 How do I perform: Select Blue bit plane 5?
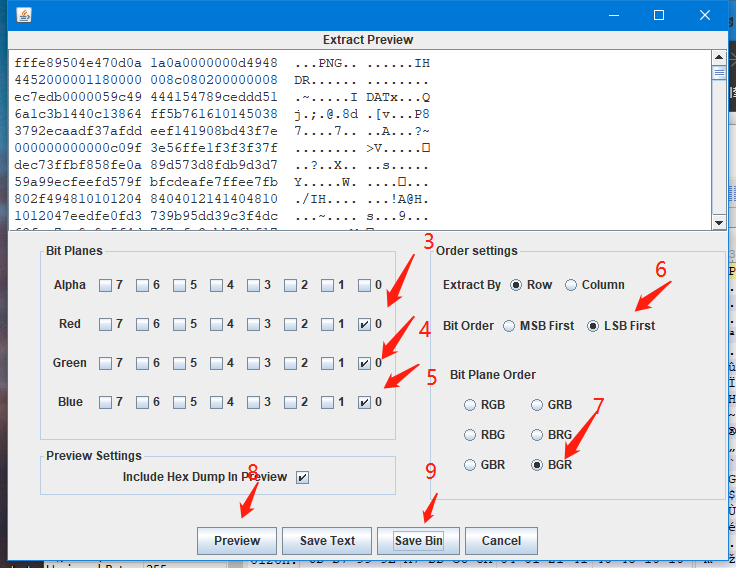click(179, 402)
